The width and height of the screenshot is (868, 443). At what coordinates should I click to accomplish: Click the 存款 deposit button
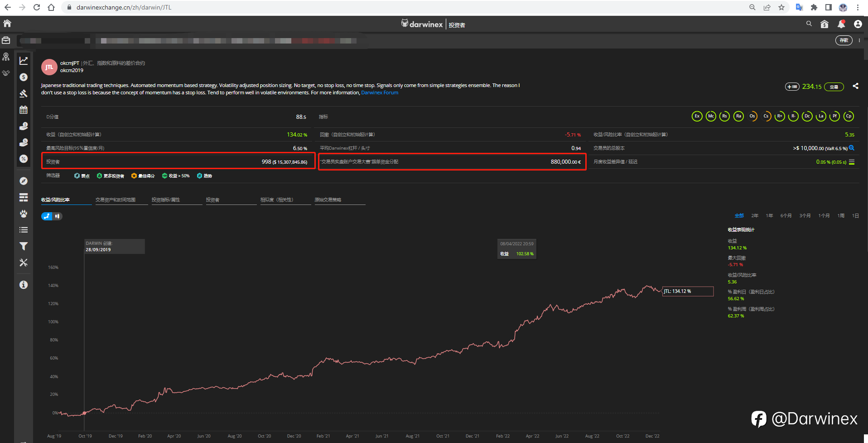(x=844, y=40)
